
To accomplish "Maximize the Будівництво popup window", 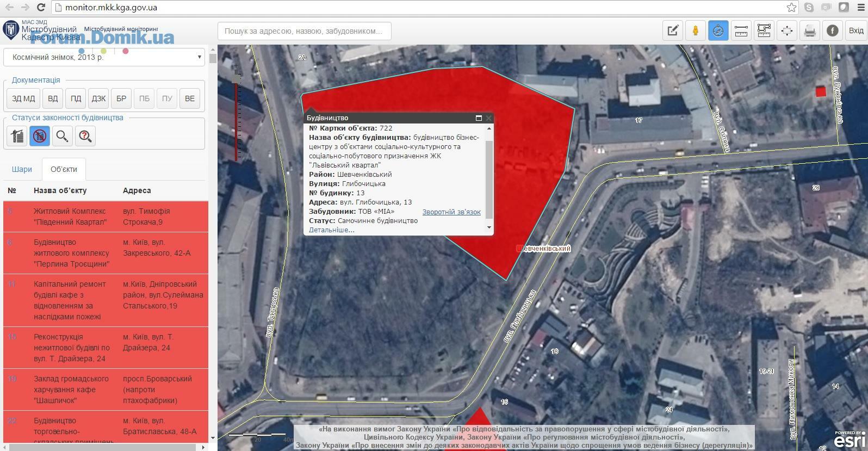I will coord(479,118).
